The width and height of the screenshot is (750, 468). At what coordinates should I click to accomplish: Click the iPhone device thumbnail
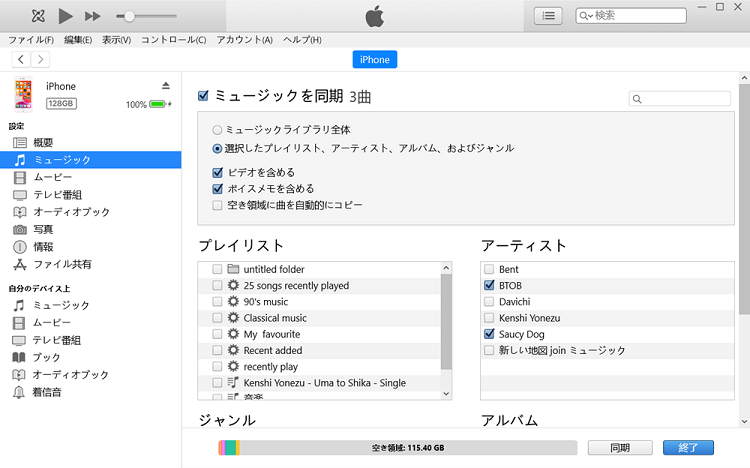point(23,94)
